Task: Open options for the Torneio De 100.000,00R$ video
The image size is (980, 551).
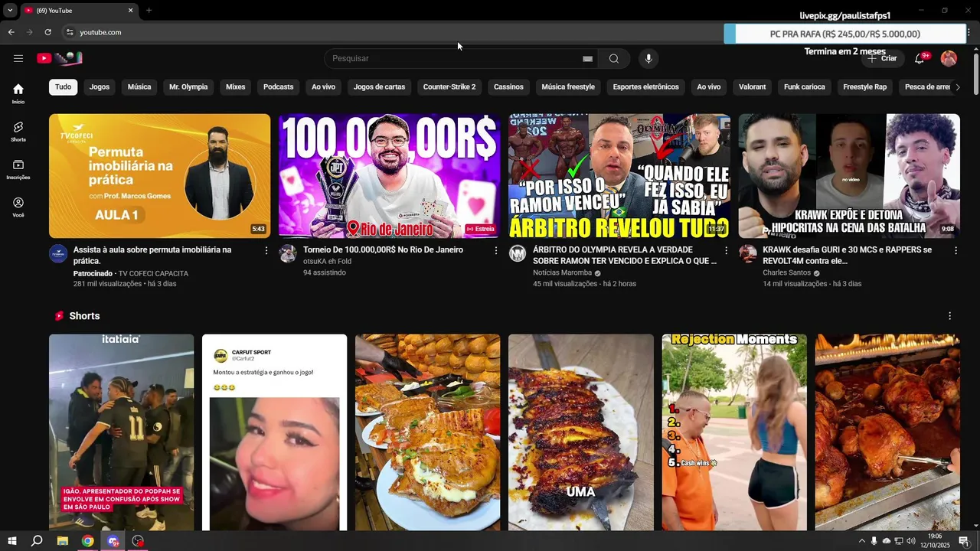Action: pos(496,251)
